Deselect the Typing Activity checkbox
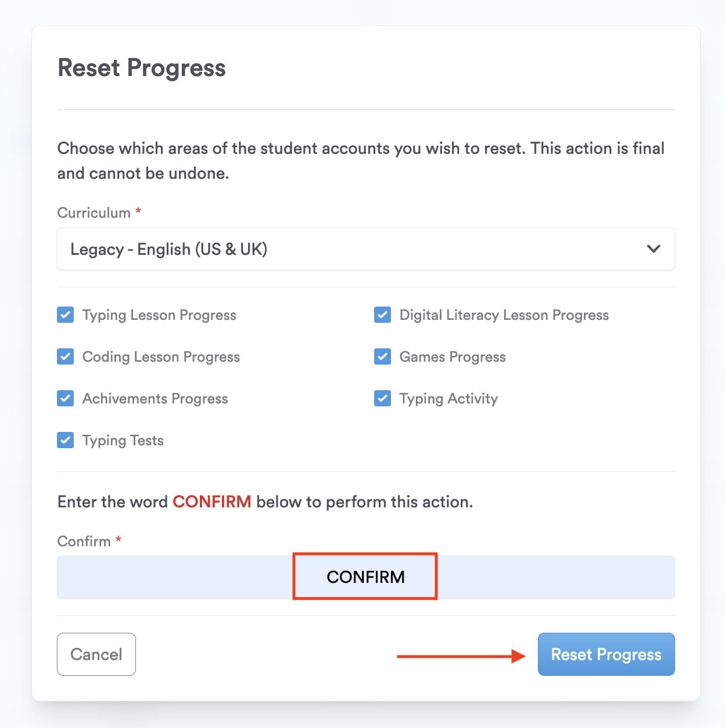Screen dimensions: 725x728 point(383,399)
